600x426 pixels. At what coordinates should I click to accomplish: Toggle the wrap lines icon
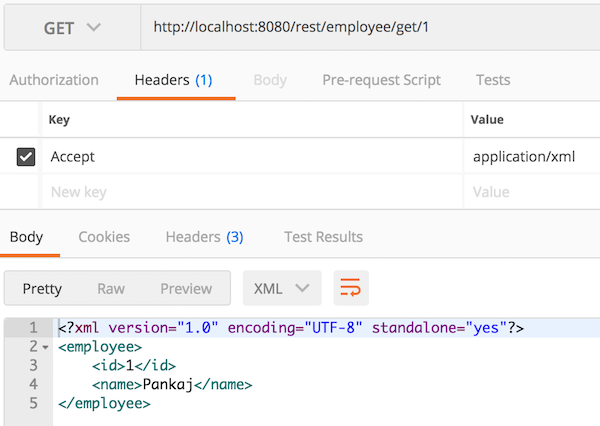[351, 288]
